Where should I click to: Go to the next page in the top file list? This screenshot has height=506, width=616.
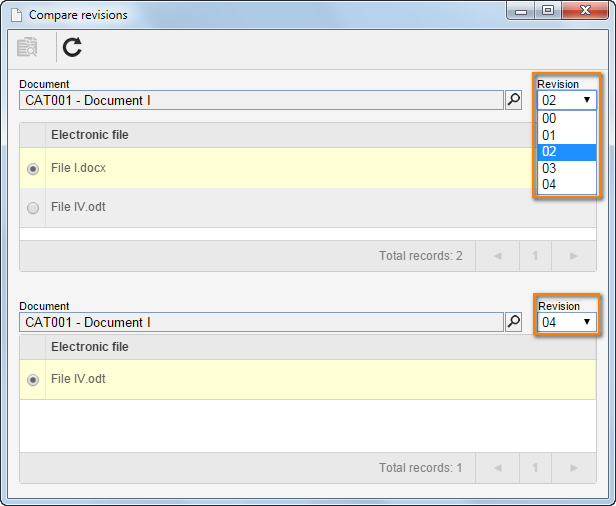pyautogui.click(x=574, y=256)
